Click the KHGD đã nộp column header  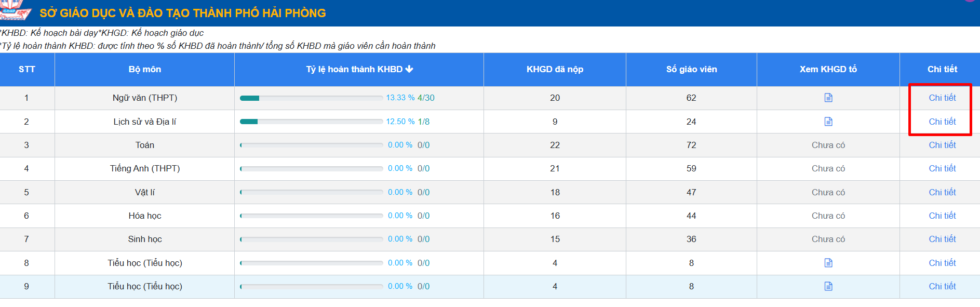(x=555, y=69)
